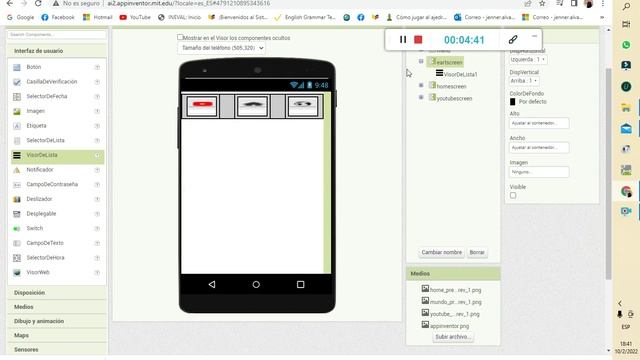Collapse the eartscreen tree node
This screenshot has height=360, width=640.
point(421,61)
